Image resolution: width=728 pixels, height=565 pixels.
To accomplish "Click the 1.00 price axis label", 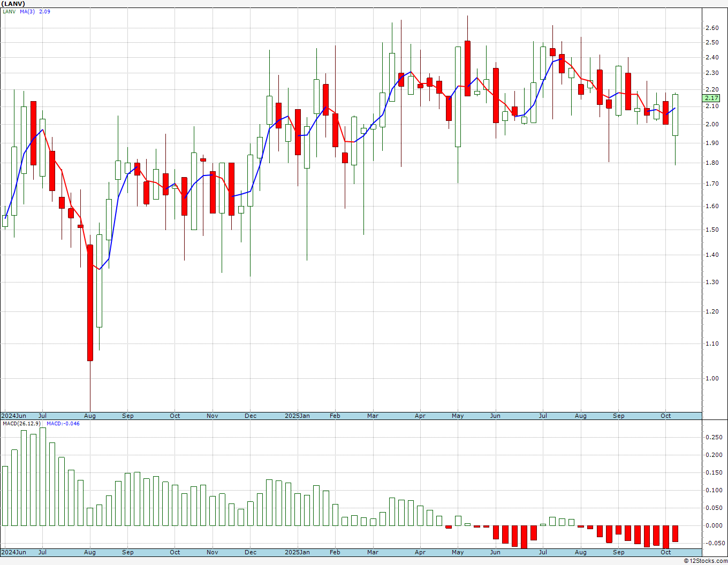I will (712, 378).
